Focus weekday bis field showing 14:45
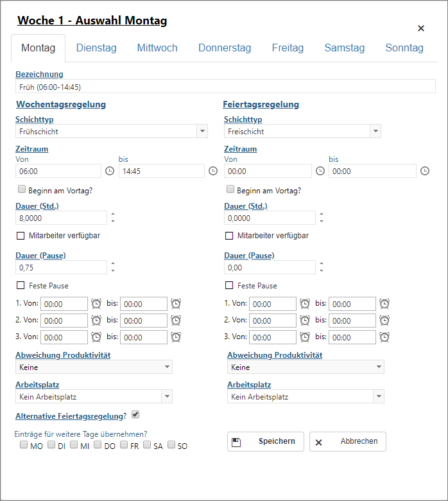The height and width of the screenshot is (501, 448). pos(162,171)
